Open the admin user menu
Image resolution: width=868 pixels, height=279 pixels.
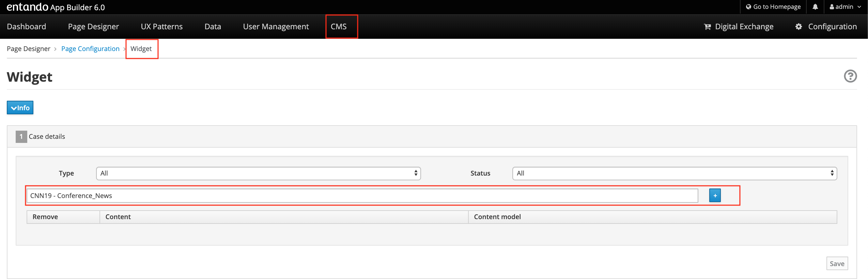(845, 7)
